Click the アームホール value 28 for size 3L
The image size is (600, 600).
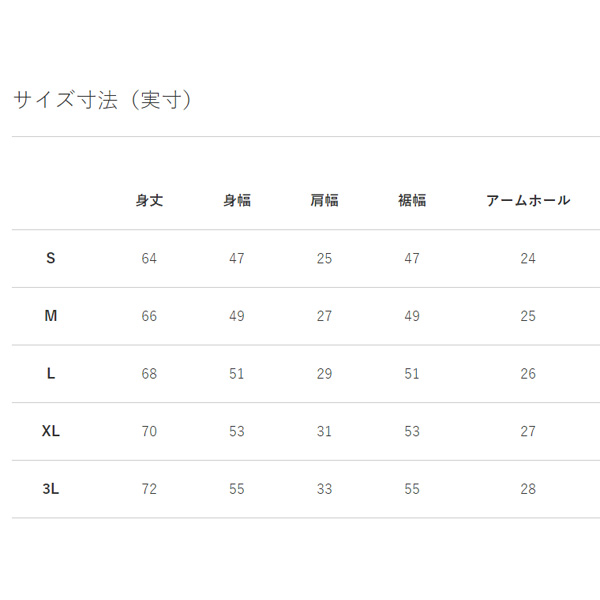(x=528, y=489)
